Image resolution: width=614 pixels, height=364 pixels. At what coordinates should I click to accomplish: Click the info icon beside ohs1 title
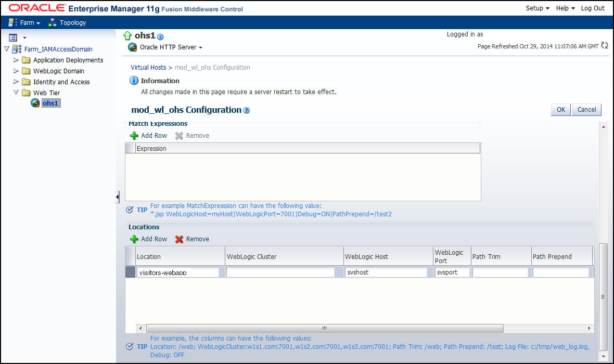pos(160,37)
